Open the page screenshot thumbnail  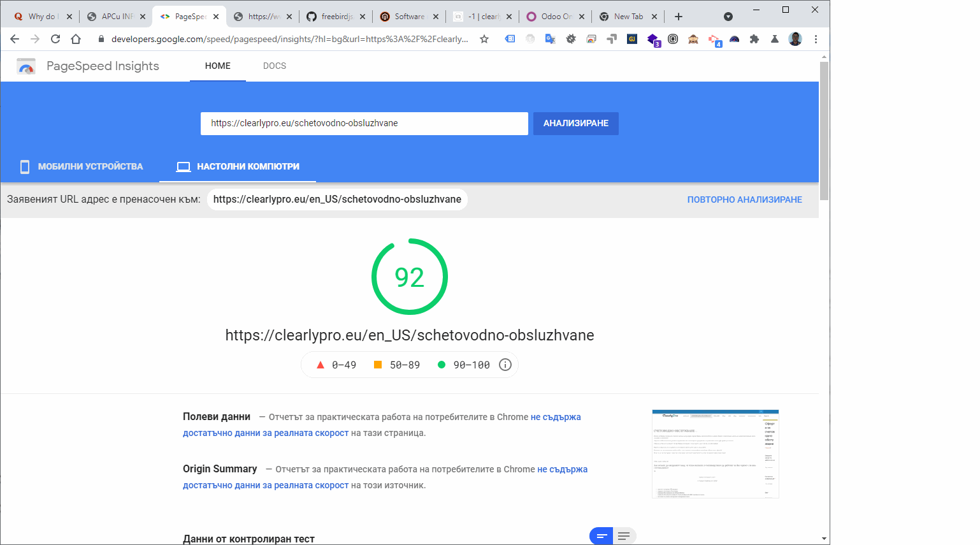716,454
